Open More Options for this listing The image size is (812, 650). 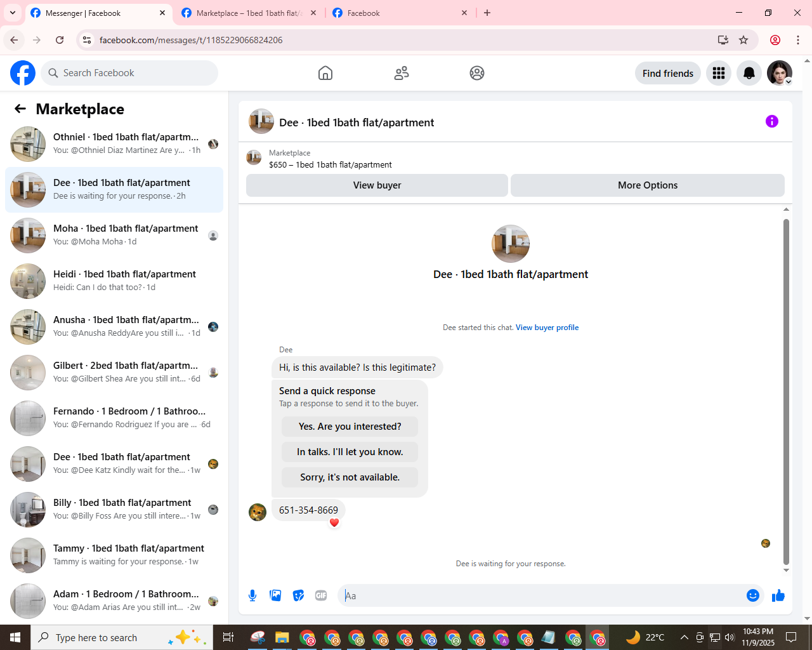[648, 185]
